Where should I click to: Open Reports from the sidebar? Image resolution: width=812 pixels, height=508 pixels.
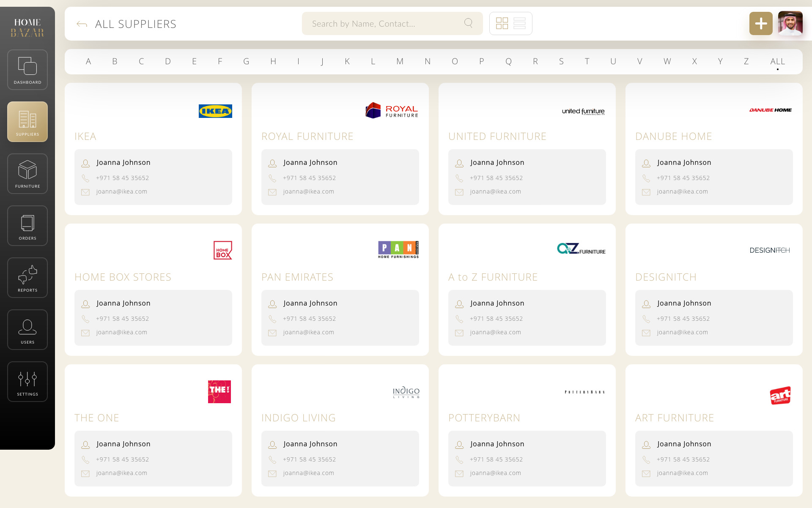(x=27, y=278)
